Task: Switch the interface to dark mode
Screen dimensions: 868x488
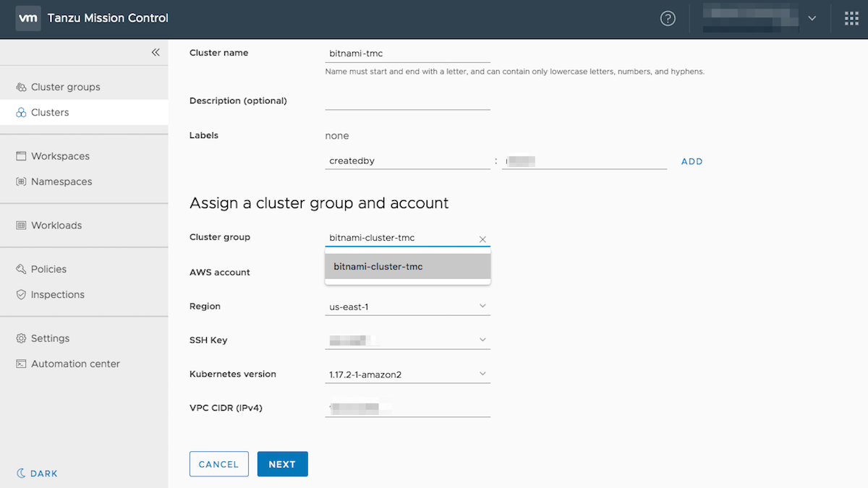Action: coord(36,473)
